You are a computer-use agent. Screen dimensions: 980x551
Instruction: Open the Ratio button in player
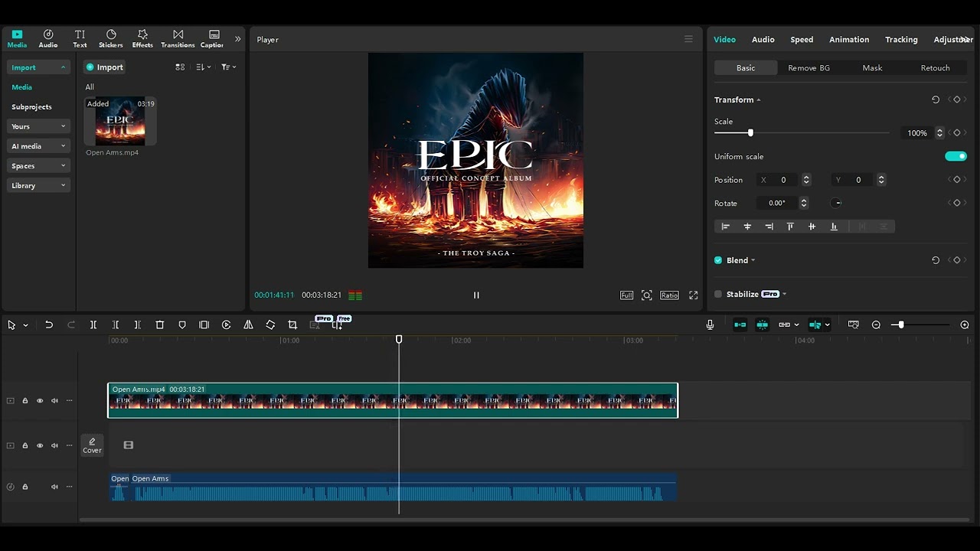coord(669,295)
